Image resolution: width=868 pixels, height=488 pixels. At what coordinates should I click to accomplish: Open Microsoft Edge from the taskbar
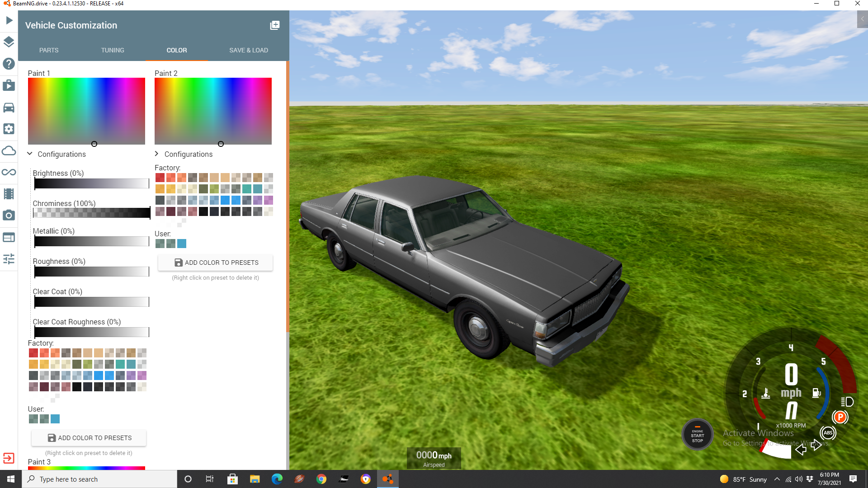[x=277, y=479]
